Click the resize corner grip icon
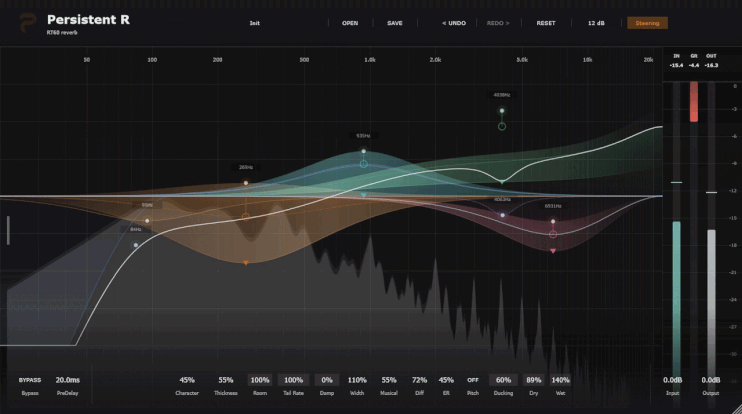The height and width of the screenshot is (414, 742). [735, 408]
